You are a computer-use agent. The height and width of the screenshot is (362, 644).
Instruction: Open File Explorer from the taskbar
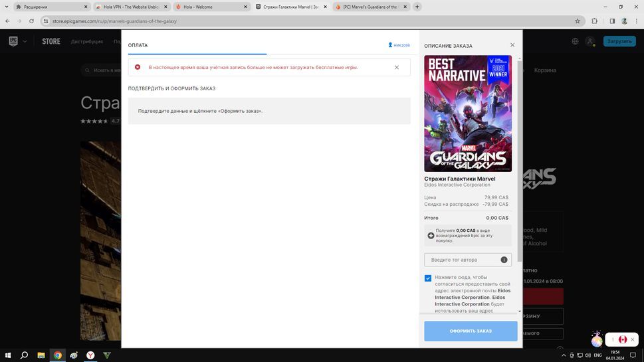(41, 355)
